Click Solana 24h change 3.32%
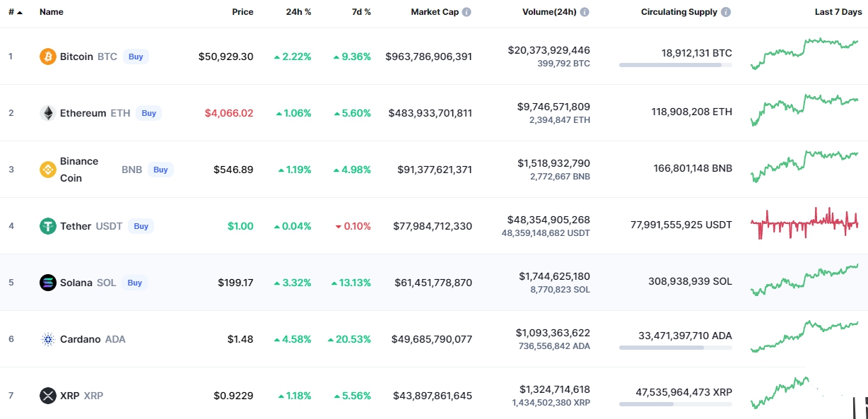Image resolution: width=868 pixels, height=419 pixels. 293,283
